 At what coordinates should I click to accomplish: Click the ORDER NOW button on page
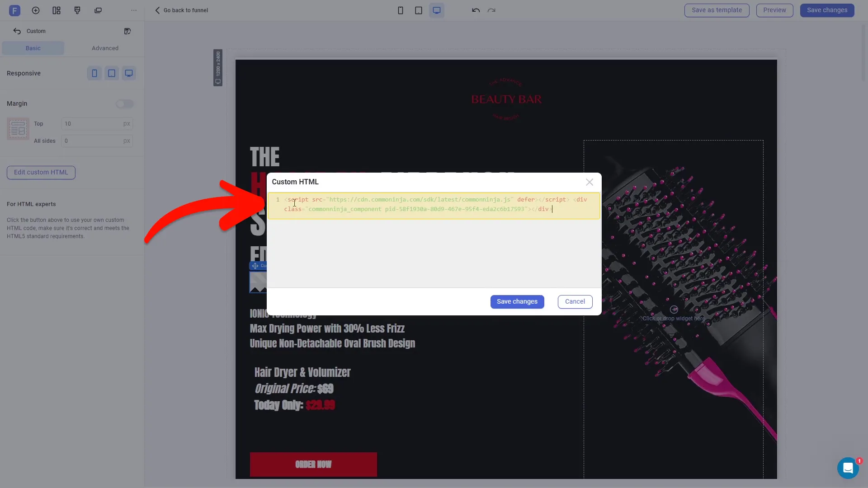pos(313,465)
